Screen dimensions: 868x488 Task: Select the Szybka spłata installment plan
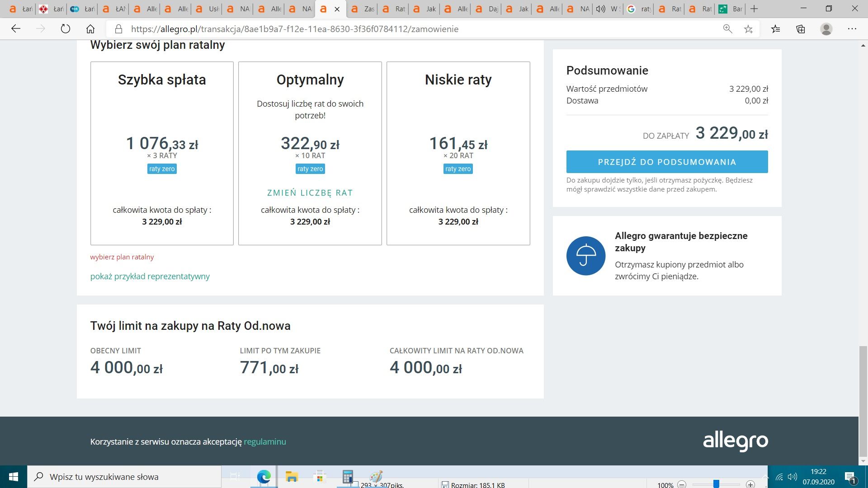tap(162, 153)
